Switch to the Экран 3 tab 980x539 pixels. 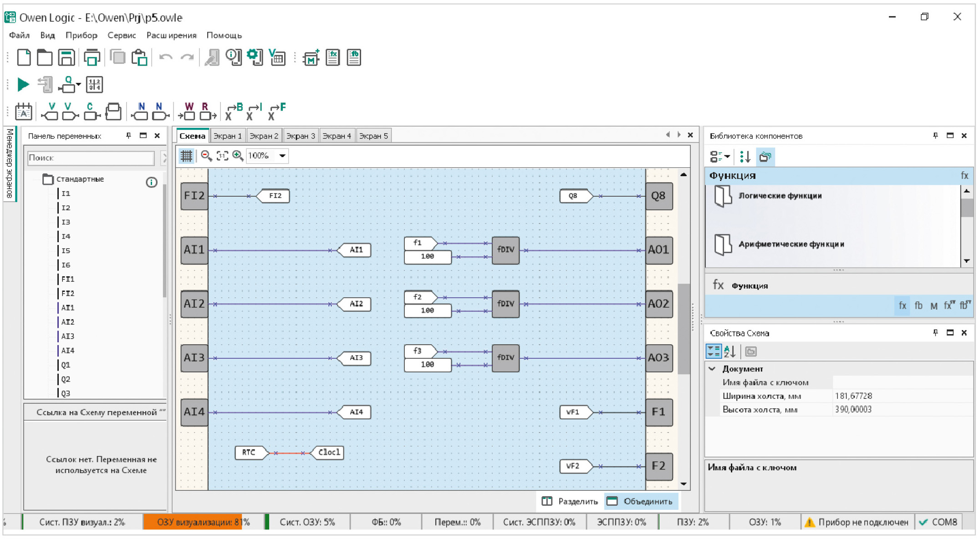point(301,136)
